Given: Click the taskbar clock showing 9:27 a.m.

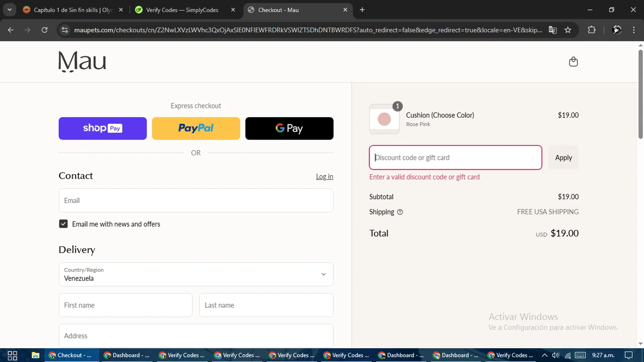Looking at the screenshot, I should [603, 355].
